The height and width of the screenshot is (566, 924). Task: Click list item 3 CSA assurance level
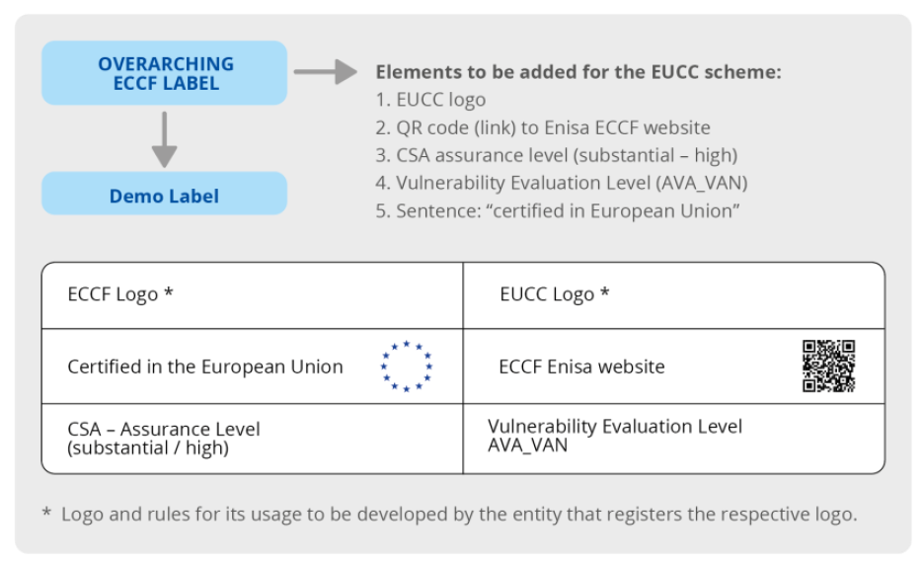tap(557, 155)
